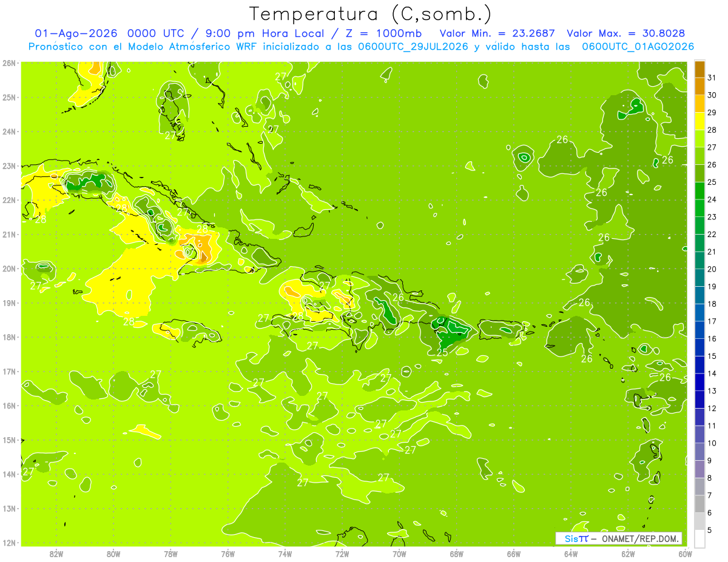728x562 pixels.
Task: Click the longitude axis label '78W'
Action: (x=170, y=553)
